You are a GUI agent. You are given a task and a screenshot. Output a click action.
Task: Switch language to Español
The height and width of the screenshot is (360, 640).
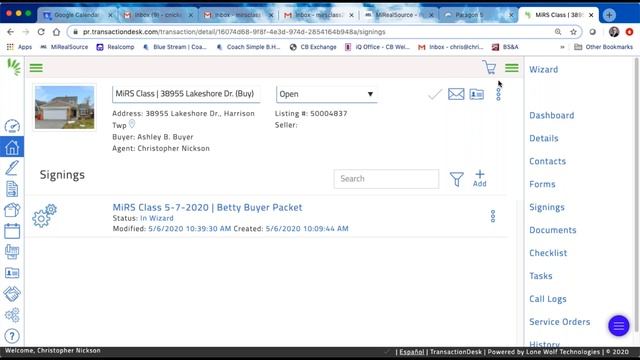[411, 352]
